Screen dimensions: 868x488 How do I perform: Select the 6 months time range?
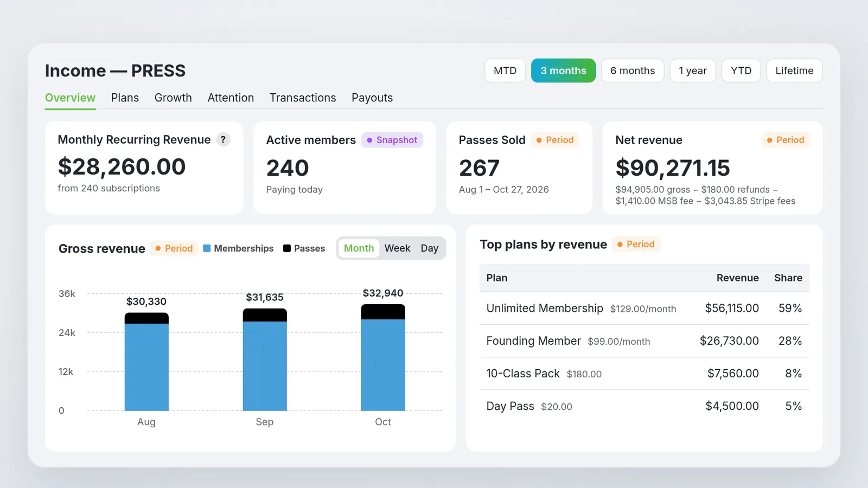[x=633, y=70]
